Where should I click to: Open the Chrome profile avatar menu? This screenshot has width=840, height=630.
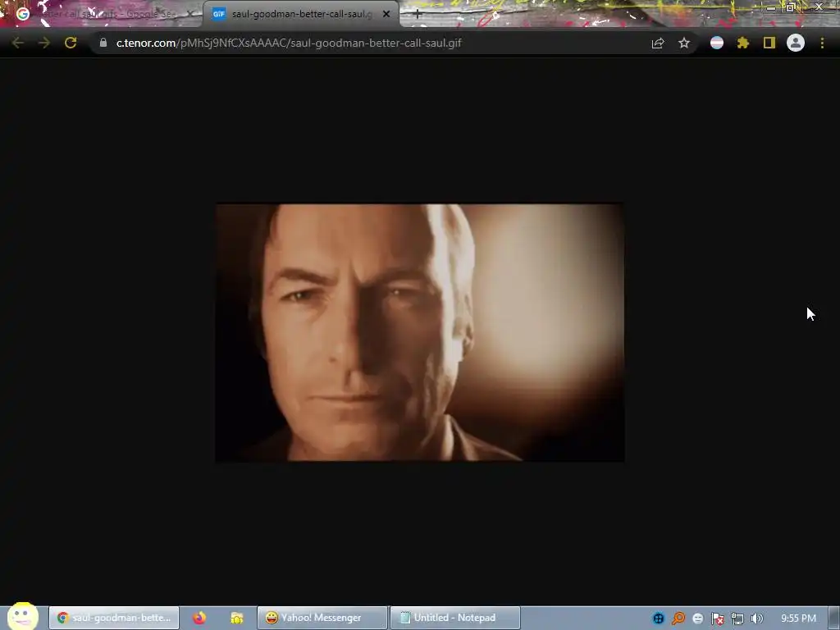(x=796, y=43)
